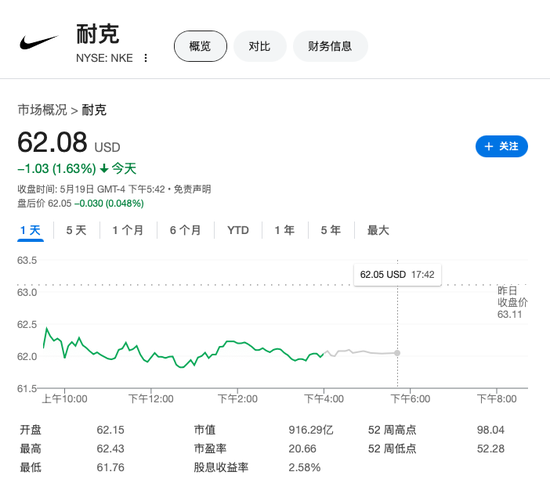Select the 最大 max range
This screenshot has width=550, height=490.
coord(378,230)
